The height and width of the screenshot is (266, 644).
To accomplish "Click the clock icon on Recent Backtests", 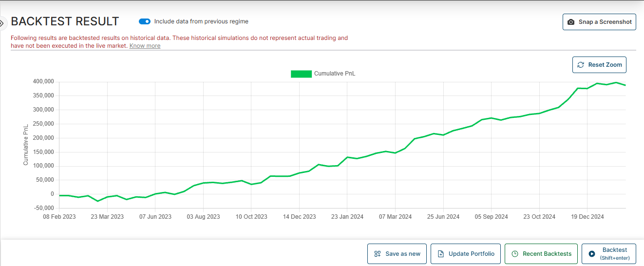I will click(x=514, y=254).
